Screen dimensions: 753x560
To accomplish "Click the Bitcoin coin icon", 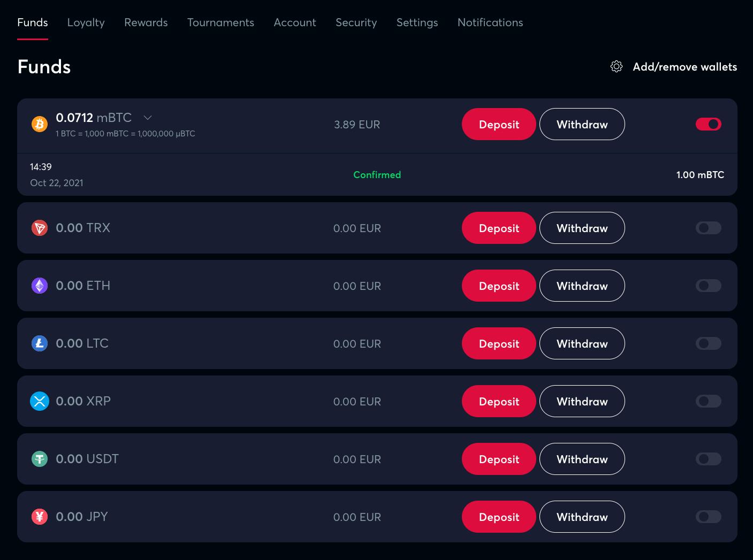I will coord(40,124).
